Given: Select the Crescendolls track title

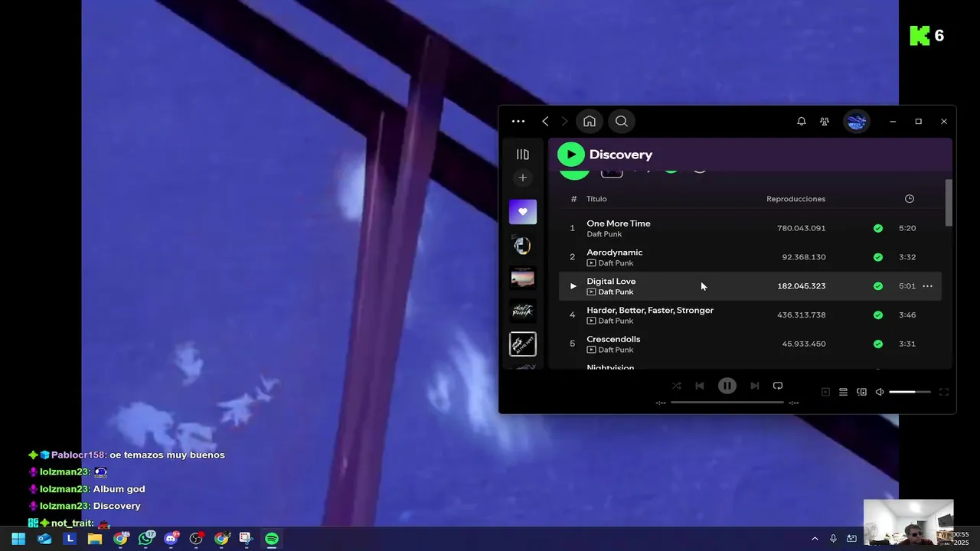Looking at the screenshot, I should 613,340.
